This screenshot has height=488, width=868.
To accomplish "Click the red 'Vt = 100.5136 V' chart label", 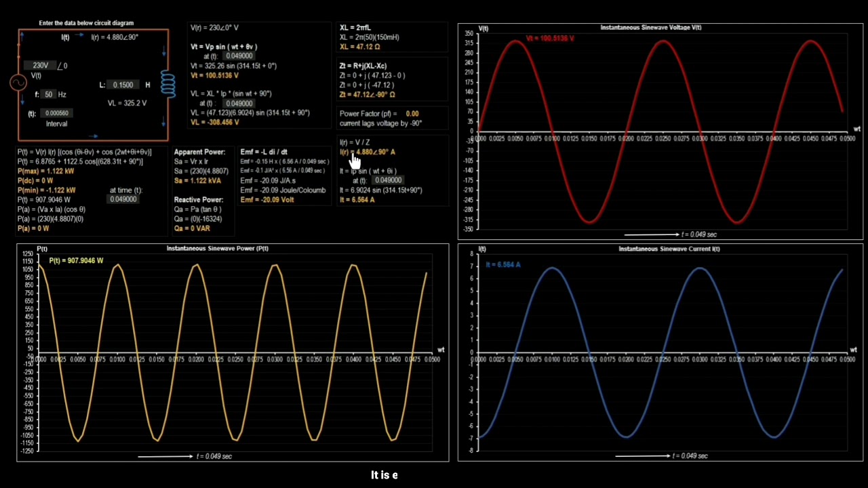I will click(550, 39).
